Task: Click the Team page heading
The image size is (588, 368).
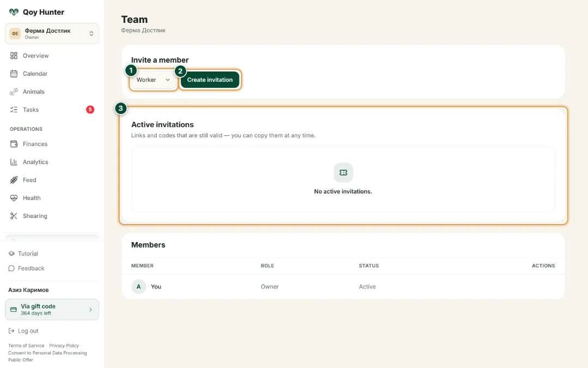Action: pyautogui.click(x=134, y=20)
